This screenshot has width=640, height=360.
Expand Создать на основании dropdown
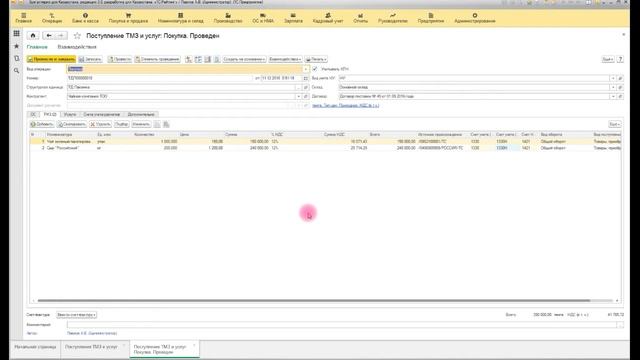point(244,59)
